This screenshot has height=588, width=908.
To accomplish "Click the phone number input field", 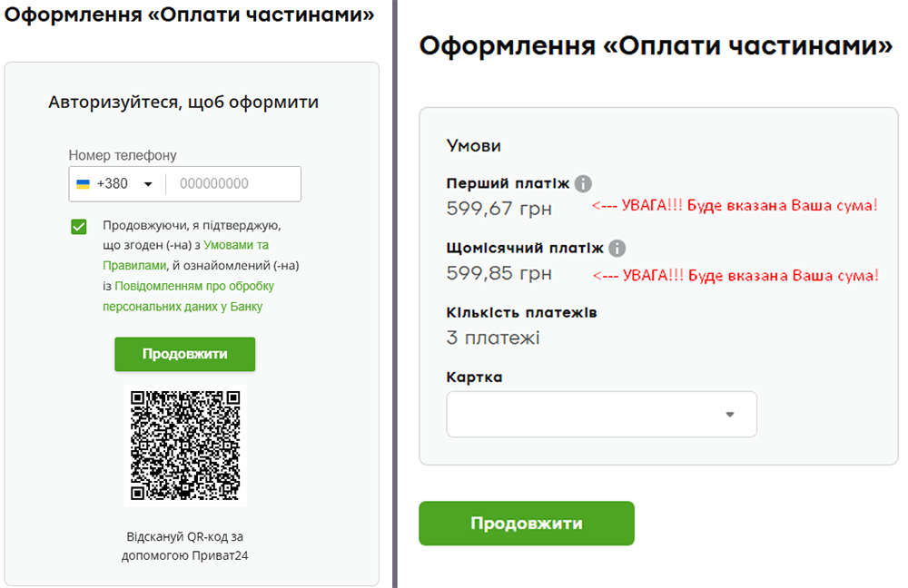I will (233, 183).
